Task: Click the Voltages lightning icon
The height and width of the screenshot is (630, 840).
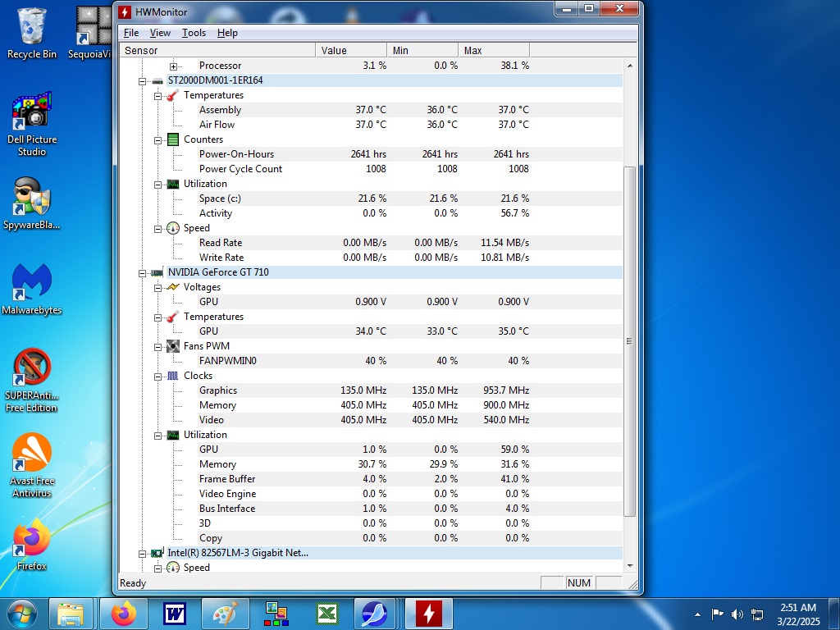Action: point(172,287)
